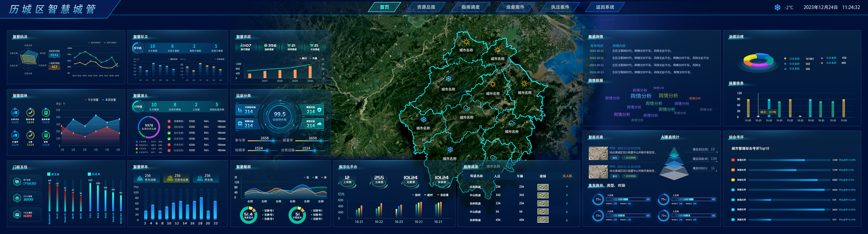Click the 棉花：337吨 tooltip in 报警信息

(769, 112)
